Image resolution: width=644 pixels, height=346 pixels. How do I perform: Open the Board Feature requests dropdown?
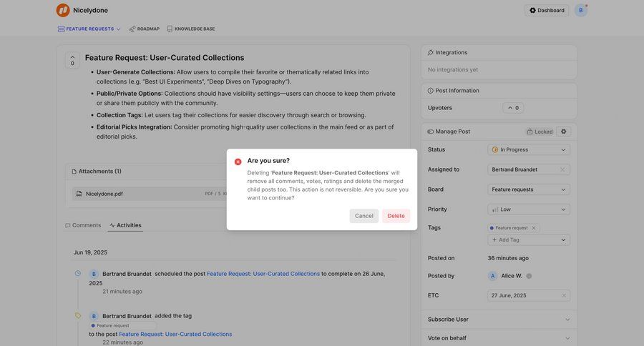tap(529, 189)
